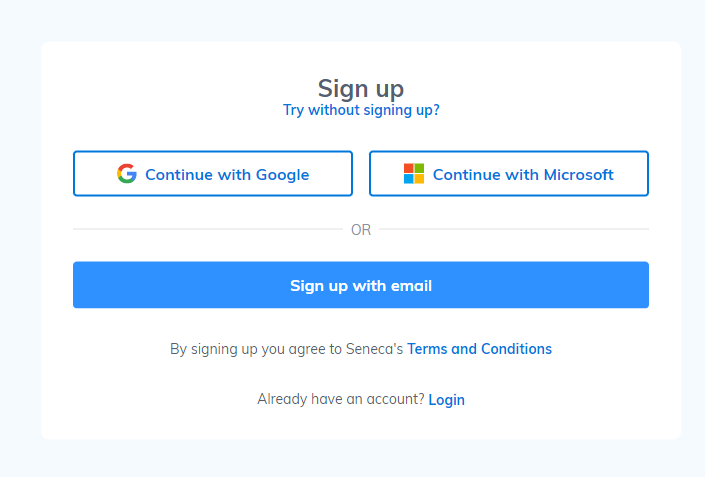Image resolution: width=705 pixels, height=477 pixels.
Task: Click the divider line right of OR
Action: [x=514, y=229]
